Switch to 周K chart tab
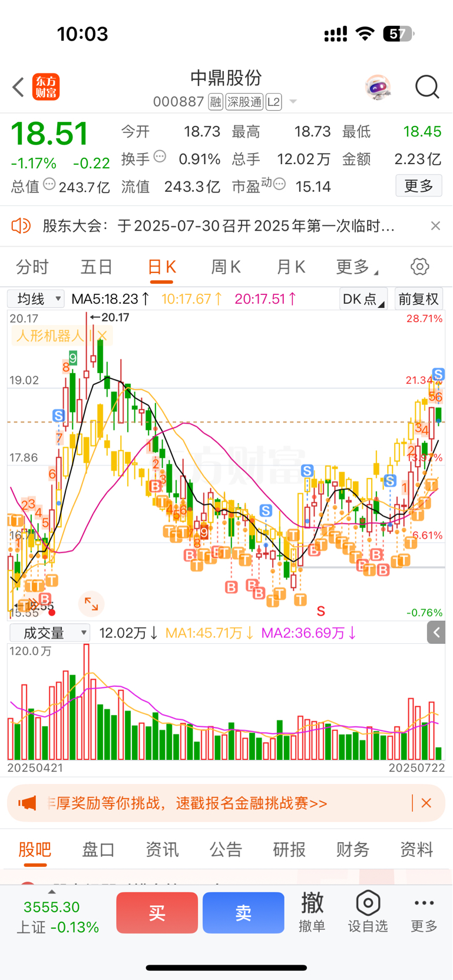The height and width of the screenshot is (980, 453). (226, 267)
